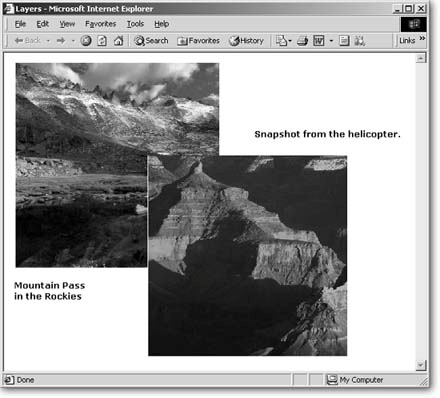Expand the Links bar chevron
This screenshot has width=440, height=398.
coord(422,38)
